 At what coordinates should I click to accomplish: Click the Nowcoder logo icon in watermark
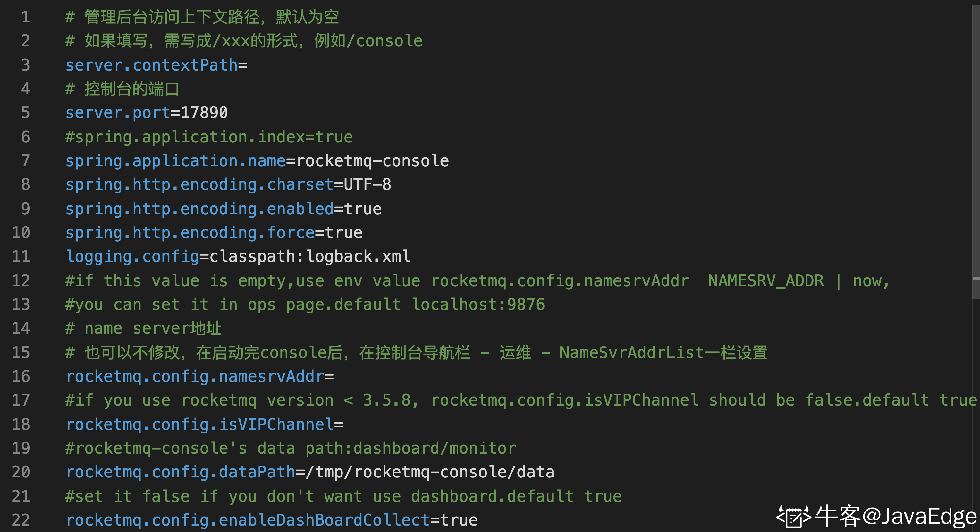tap(793, 516)
